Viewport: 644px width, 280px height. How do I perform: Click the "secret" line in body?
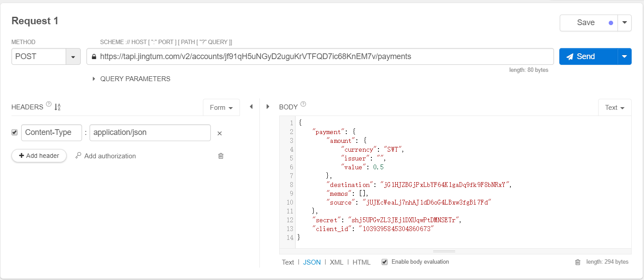coord(386,220)
